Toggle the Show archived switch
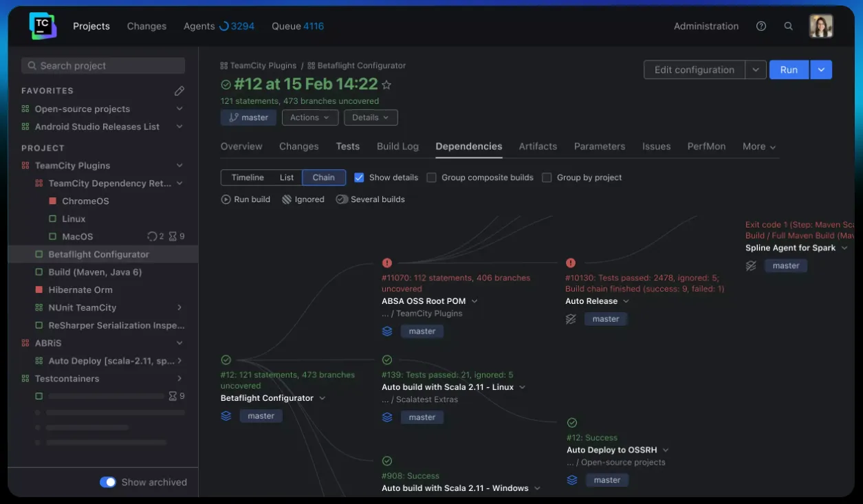The image size is (863, 504). (x=108, y=482)
